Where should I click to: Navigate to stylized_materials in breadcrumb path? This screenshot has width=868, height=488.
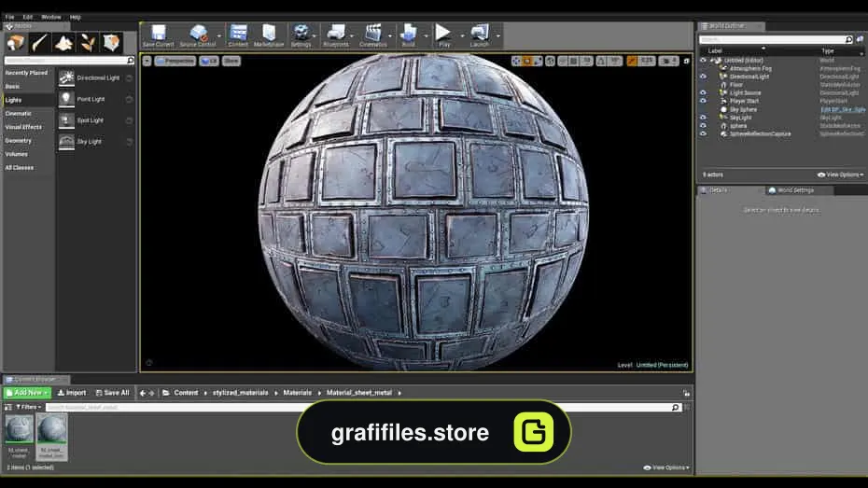240,393
